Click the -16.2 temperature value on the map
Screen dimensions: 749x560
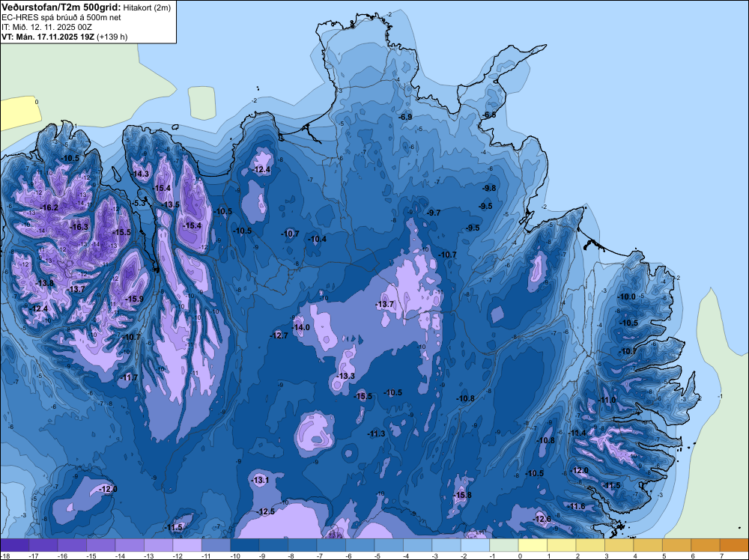[x=49, y=207]
